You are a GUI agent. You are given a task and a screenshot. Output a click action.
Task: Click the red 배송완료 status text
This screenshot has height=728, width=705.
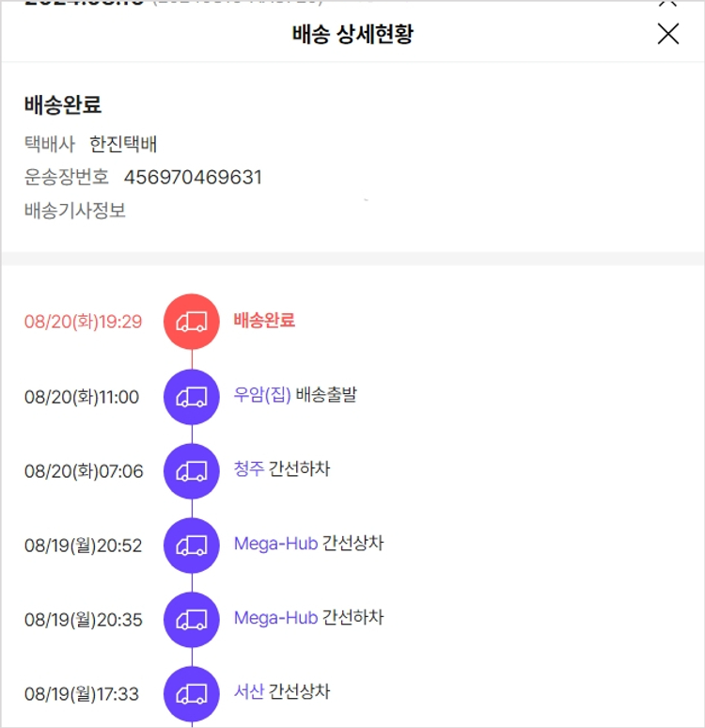pos(264,321)
